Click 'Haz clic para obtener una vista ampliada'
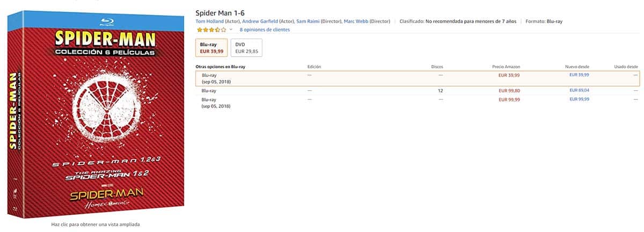Screen dimensions: 644x232 (x=94, y=224)
